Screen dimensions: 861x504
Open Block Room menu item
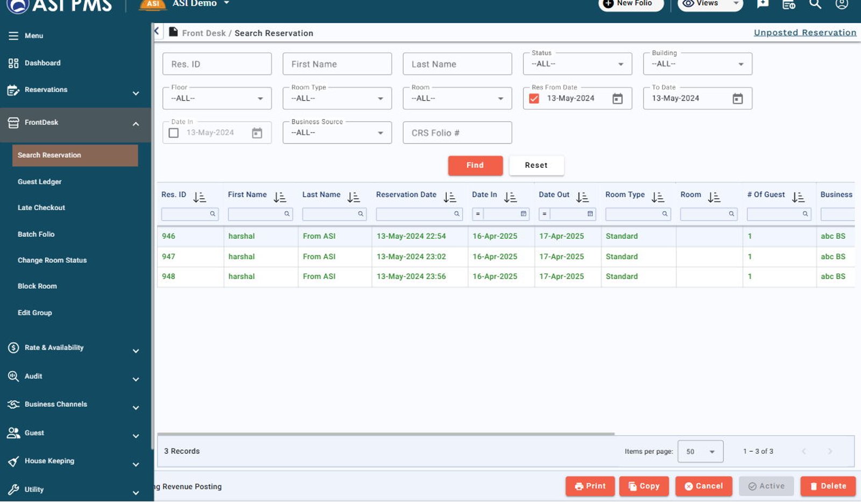point(37,287)
